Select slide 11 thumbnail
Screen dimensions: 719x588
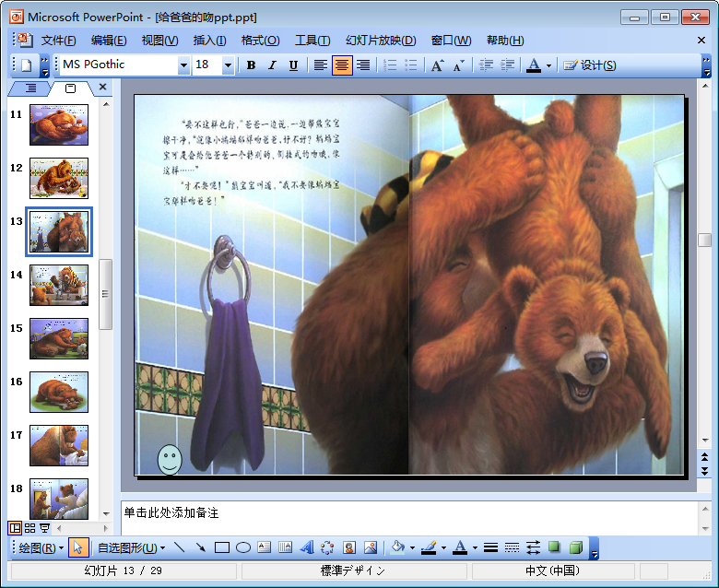59,124
